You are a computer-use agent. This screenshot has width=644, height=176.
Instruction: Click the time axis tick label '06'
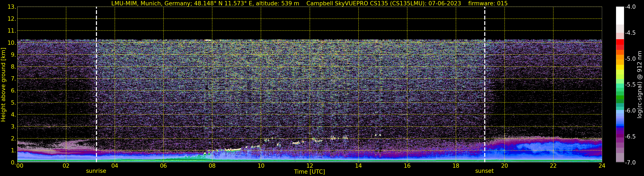pyautogui.click(x=163, y=166)
